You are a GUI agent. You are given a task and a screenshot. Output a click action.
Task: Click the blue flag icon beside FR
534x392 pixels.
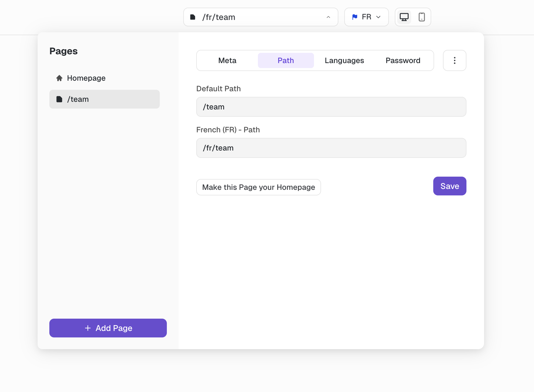pyautogui.click(x=355, y=17)
